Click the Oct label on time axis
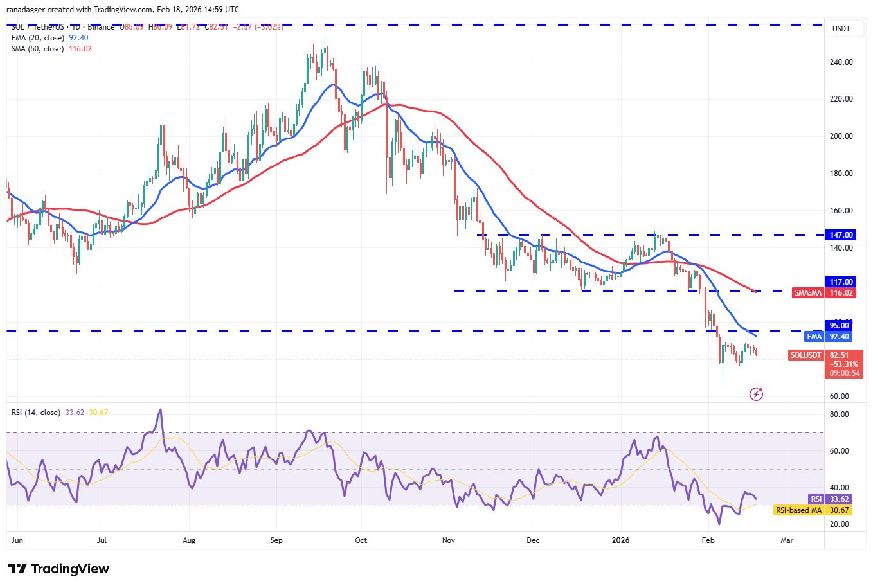Screen dimensions: 873x588 [361, 540]
